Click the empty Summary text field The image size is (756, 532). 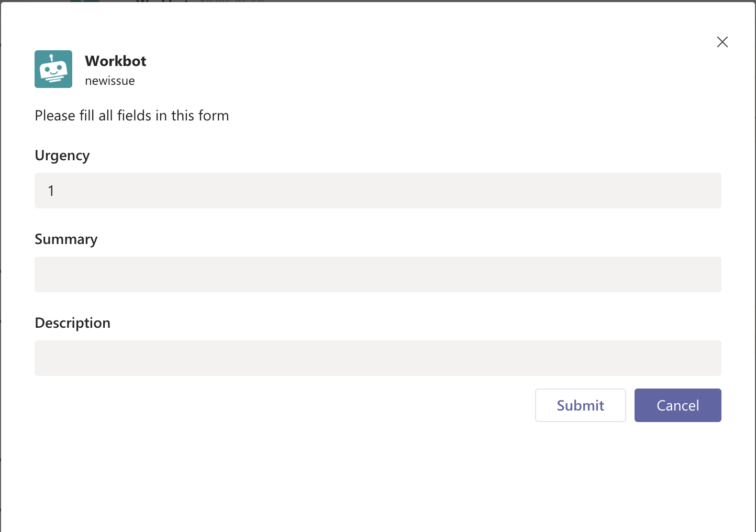[378, 274]
